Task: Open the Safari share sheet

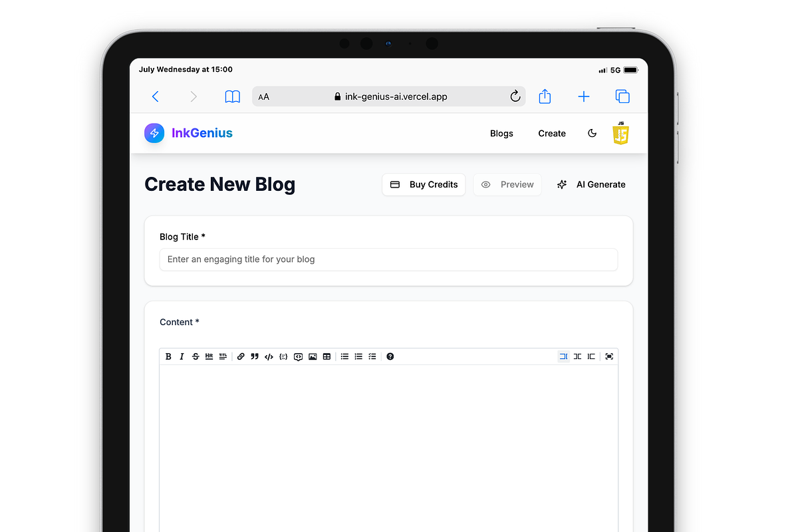Action: [x=545, y=96]
